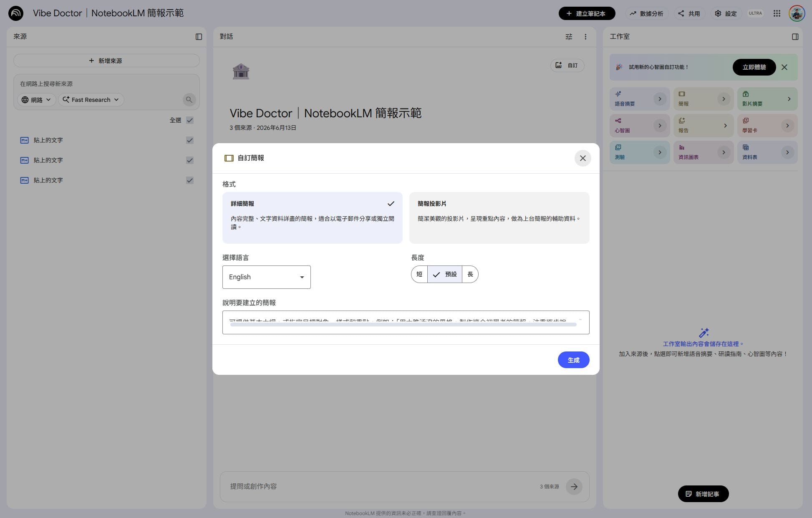Click the 簡報 slides tile in studio
Image resolution: width=812 pixels, height=518 pixels.
click(x=704, y=99)
